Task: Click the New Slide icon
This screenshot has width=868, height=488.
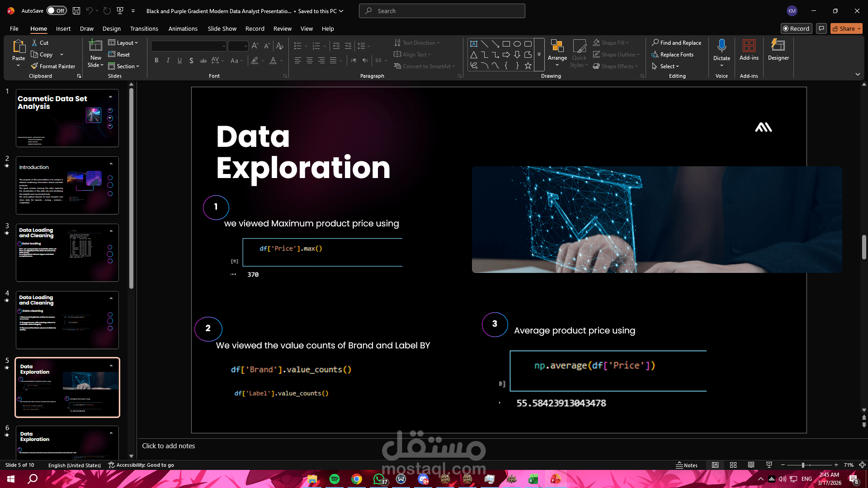Action: tap(95, 46)
